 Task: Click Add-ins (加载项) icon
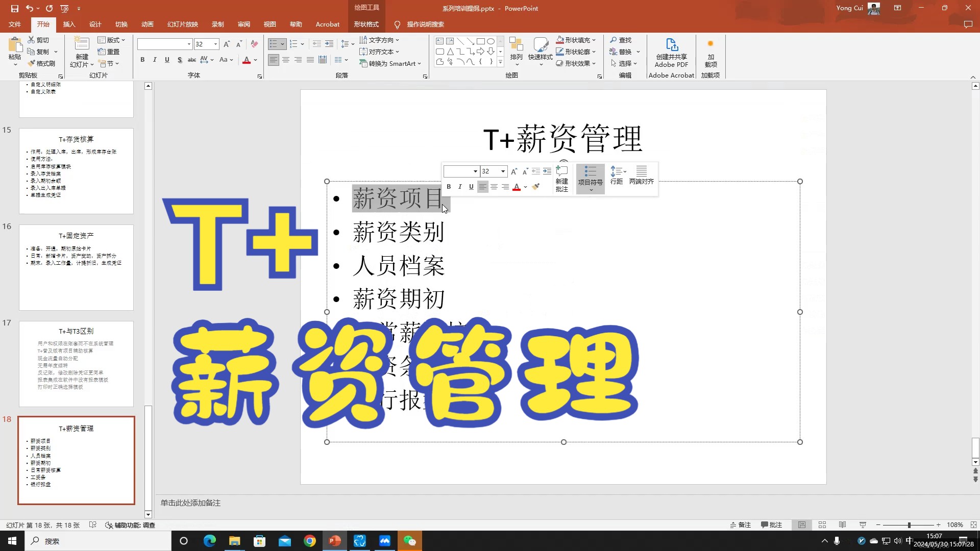click(710, 53)
